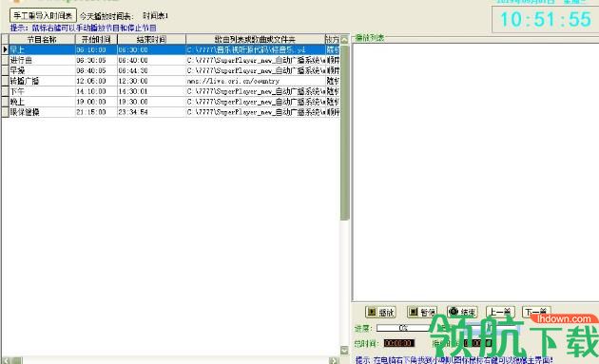The image size is (599, 364).
Task: Click the 节目名称 column header
Action: point(42,39)
